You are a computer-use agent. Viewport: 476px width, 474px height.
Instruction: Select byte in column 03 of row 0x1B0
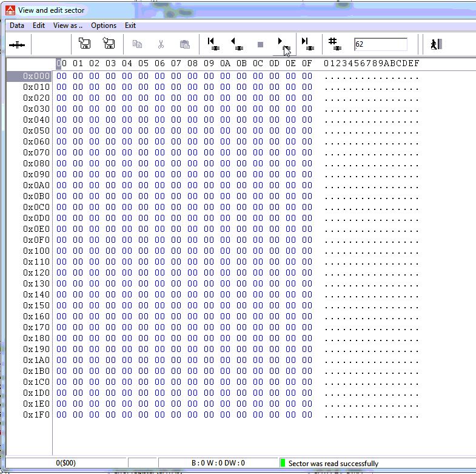110,371
